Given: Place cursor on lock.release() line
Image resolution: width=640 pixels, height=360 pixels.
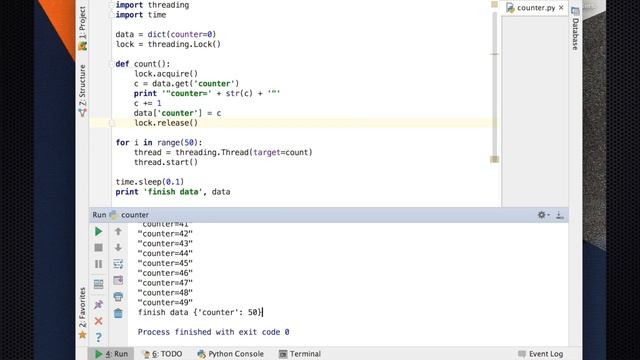Looking at the screenshot, I should click(x=166, y=123).
